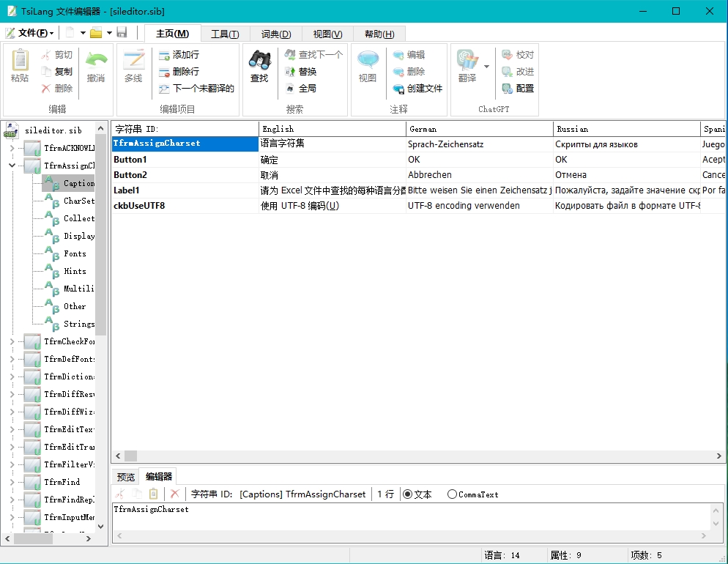Click the editor panel red delete X icon
The image size is (728, 564).
coord(174,494)
